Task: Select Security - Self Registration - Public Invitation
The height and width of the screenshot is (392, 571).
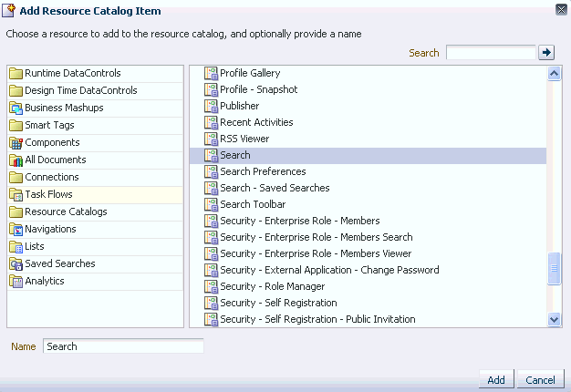Action: [368, 319]
